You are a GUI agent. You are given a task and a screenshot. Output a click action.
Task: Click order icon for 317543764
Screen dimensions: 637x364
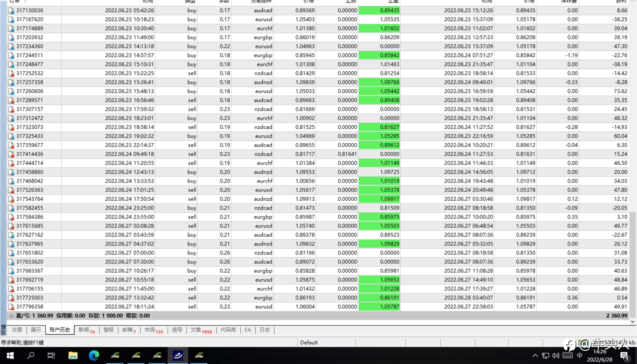tap(11, 199)
